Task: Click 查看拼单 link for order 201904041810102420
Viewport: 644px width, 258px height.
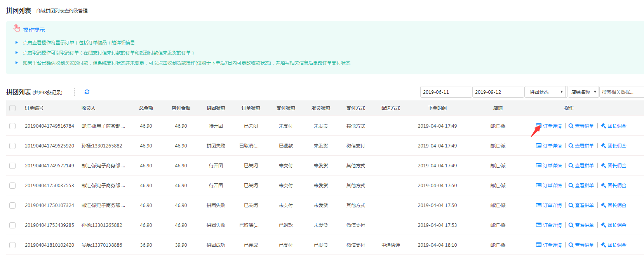Action: coord(581,245)
